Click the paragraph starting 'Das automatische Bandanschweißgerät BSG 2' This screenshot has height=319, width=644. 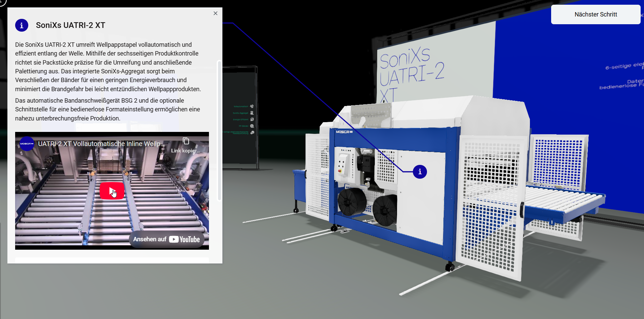click(108, 109)
